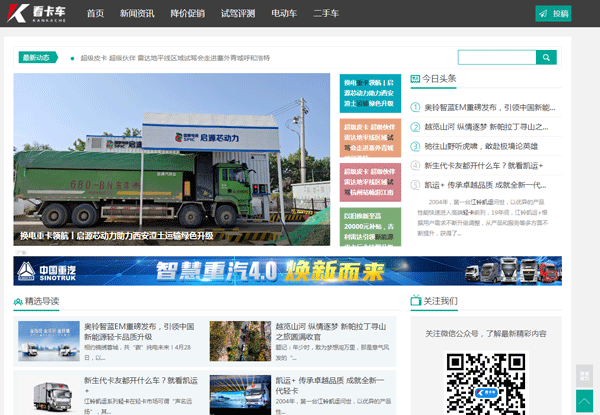Open the 新闻资讯 menu item
Screen dimensions: 600x415
click(x=137, y=13)
